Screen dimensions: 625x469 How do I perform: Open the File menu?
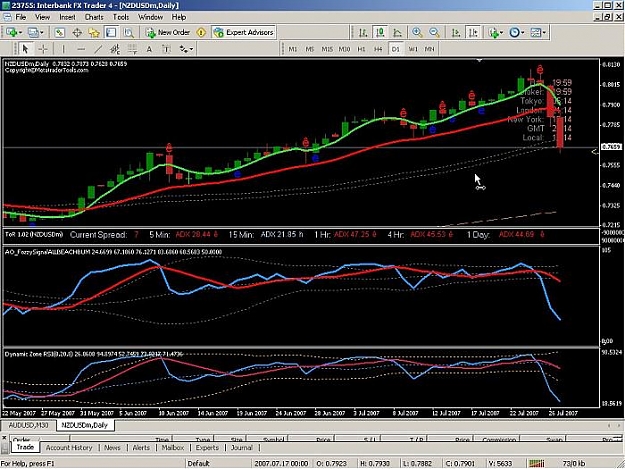(x=21, y=17)
